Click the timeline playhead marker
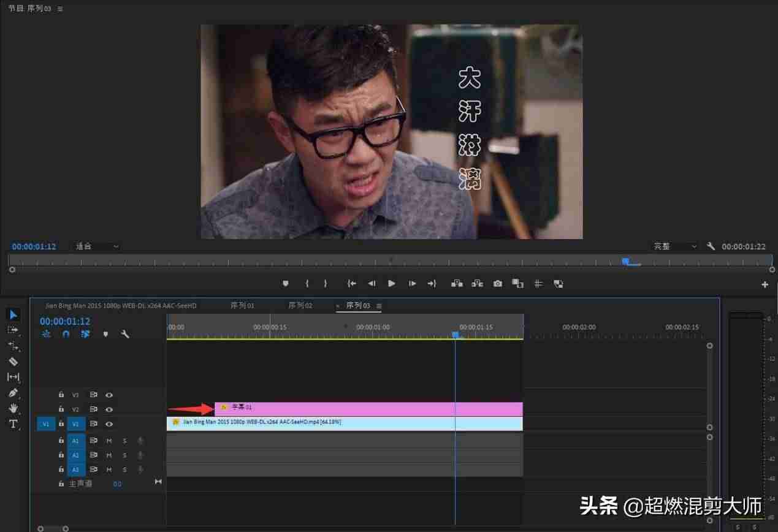 (x=455, y=335)
